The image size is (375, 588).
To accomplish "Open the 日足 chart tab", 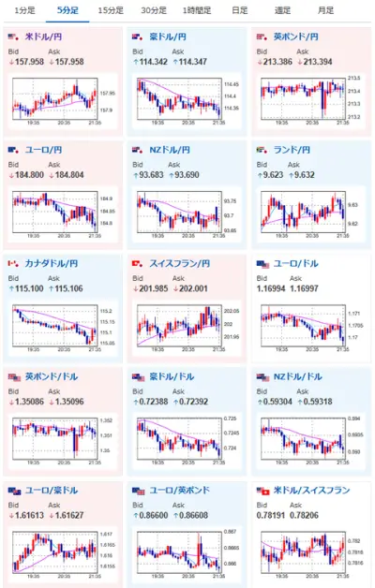I will tap(240, 10).
